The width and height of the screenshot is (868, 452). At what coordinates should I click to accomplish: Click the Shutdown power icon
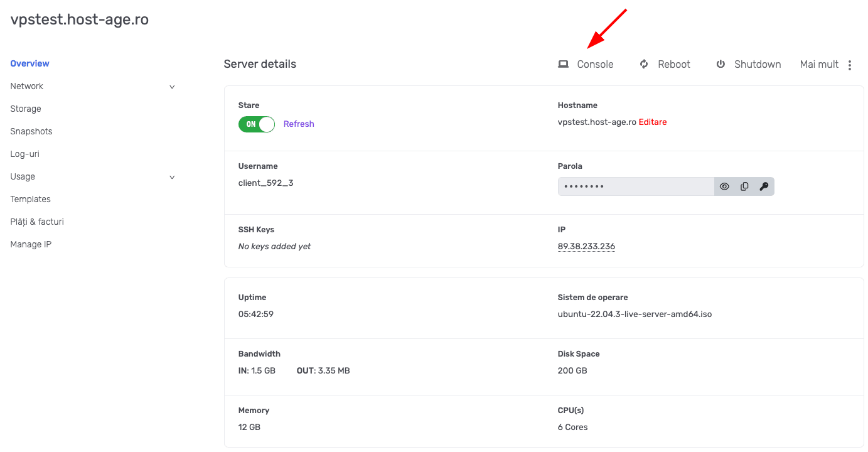point(721,64)
